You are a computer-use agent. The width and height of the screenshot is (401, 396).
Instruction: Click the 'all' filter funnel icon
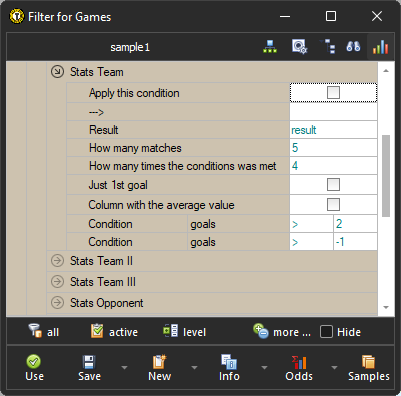[35, 331]
